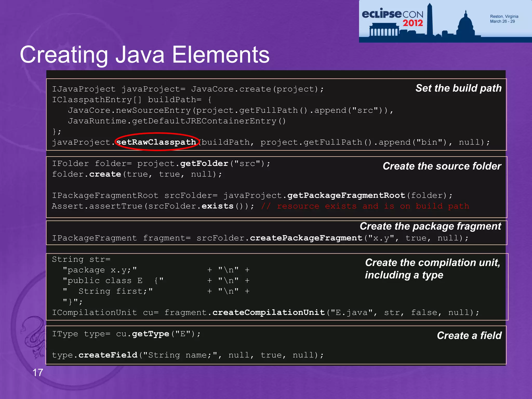
Task: Click the 'March 26 - 29' date text
Action: click(x=502, y=21)
